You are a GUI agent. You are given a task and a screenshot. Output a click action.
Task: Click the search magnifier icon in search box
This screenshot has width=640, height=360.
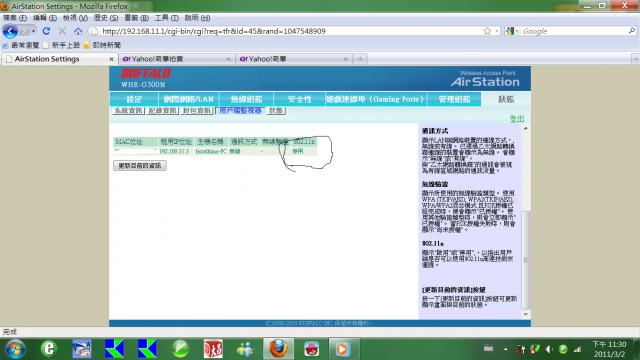(x=631, y=31)
